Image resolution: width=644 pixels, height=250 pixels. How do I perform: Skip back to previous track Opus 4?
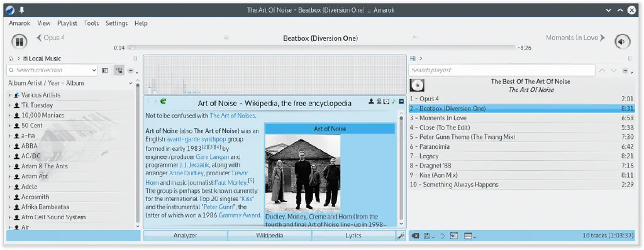[x=50, y=38]
